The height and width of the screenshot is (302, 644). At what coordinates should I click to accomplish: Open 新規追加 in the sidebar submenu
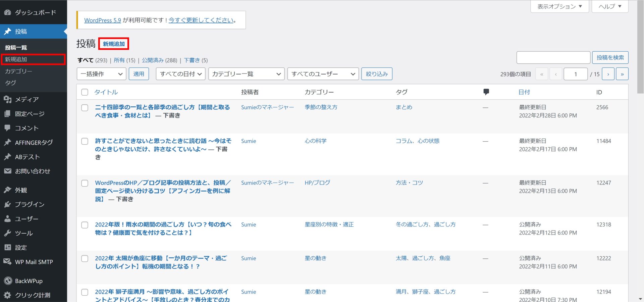[x=16, y=59]
